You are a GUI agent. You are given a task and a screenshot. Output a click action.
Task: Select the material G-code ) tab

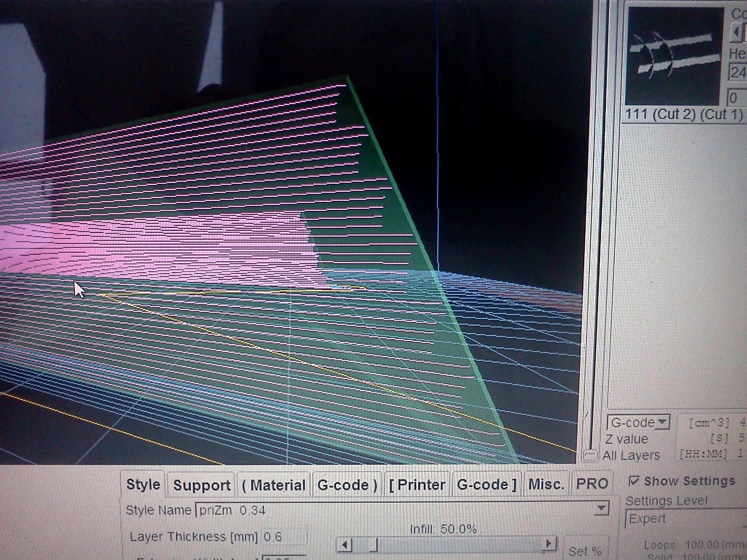click(x=347, y=485)
